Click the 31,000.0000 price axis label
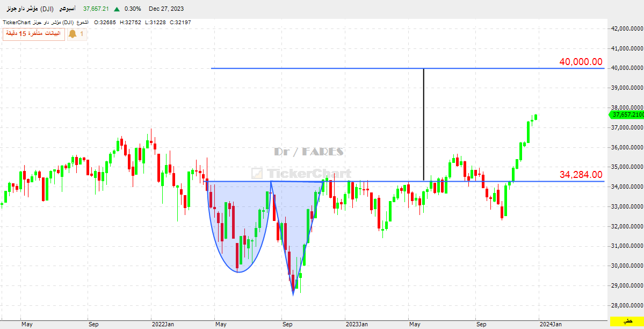Image resolution: width=644 pixels, height=329 pixels. click(627, 246)
